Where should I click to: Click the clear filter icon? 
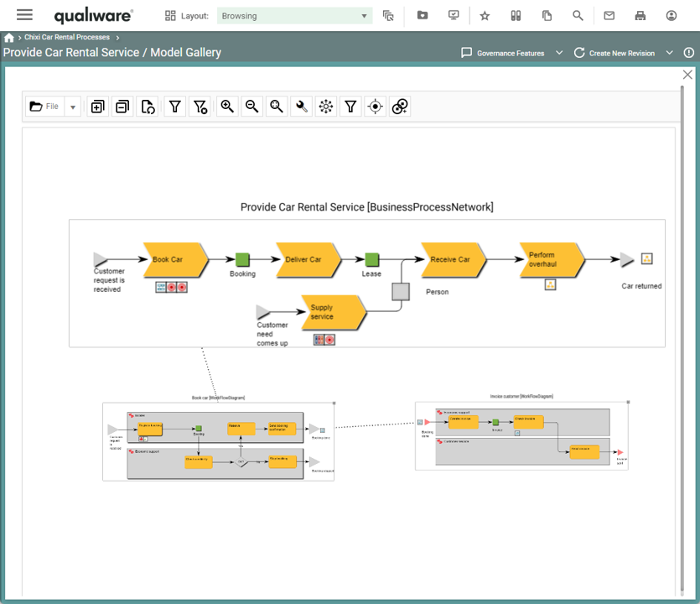pos(200,107)
